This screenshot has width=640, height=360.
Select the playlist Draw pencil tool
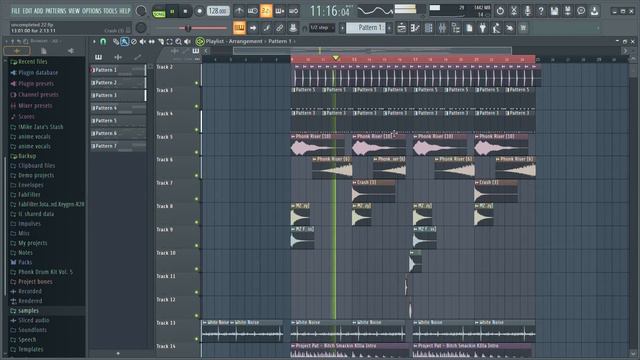[x=116, y=42]
